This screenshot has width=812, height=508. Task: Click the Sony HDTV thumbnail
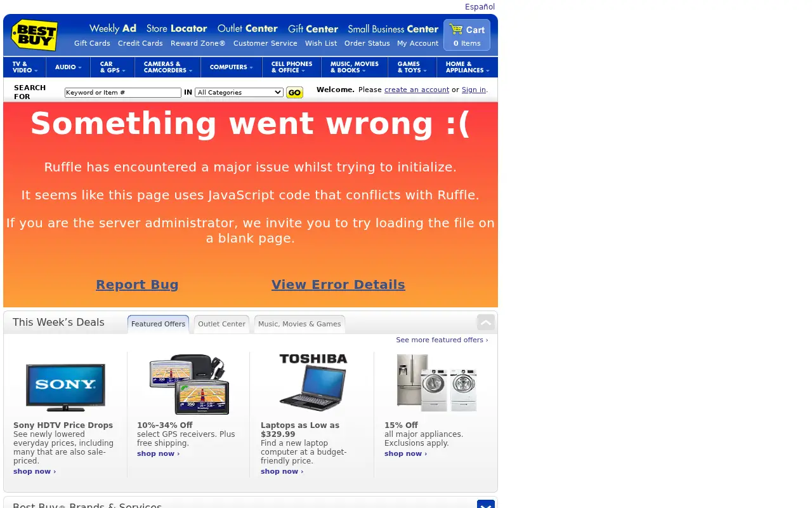[x=65, y=387]
